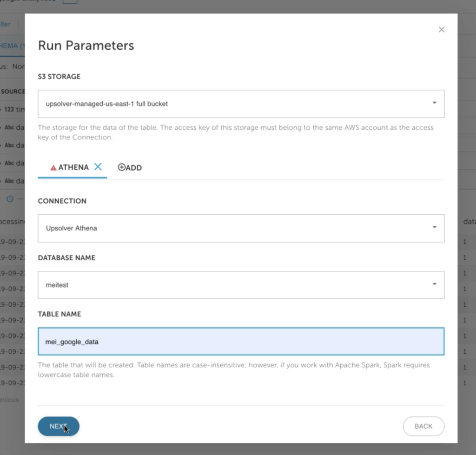The image size is (476, 455).
Task: Remove the Athena tab with blue X
Action: pyautogui.click(x=98, y=167)
